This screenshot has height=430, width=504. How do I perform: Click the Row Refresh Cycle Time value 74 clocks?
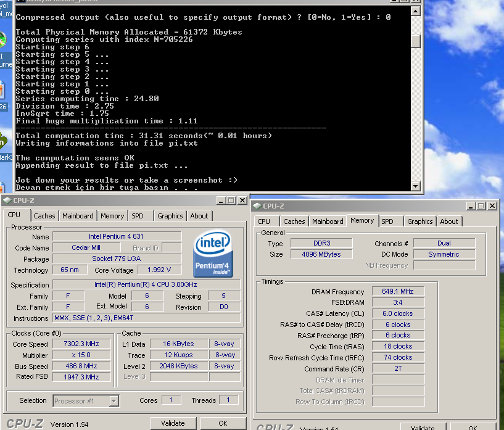point(398,357)
